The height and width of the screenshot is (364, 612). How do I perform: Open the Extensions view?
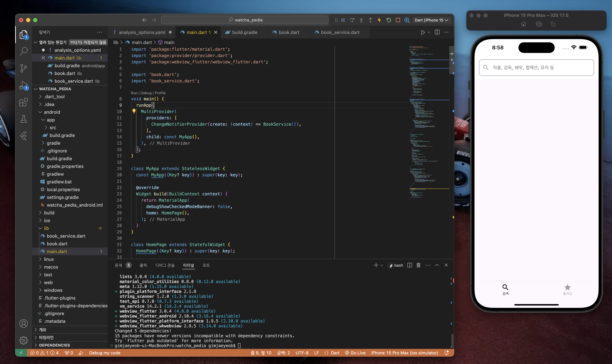[24, 102]
